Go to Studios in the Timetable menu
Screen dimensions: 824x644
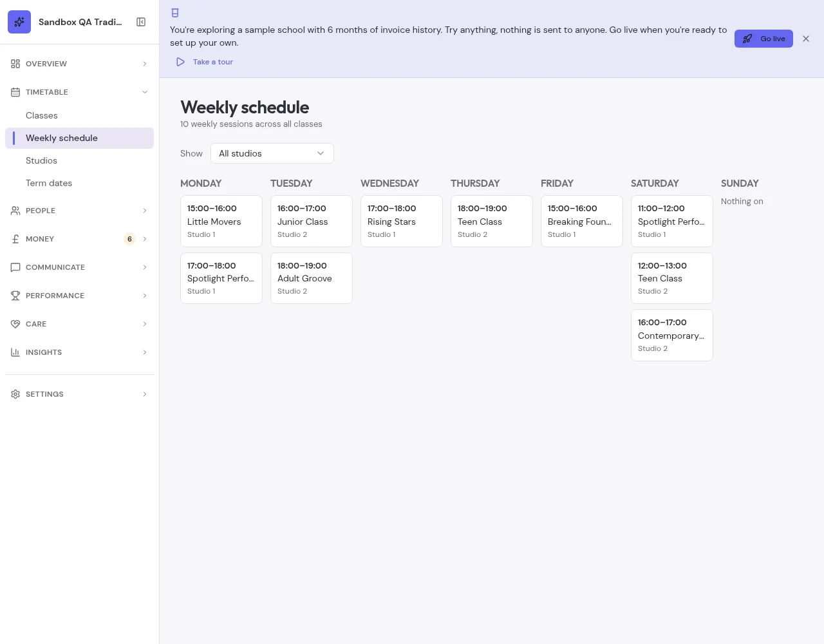tap(79, 160)
